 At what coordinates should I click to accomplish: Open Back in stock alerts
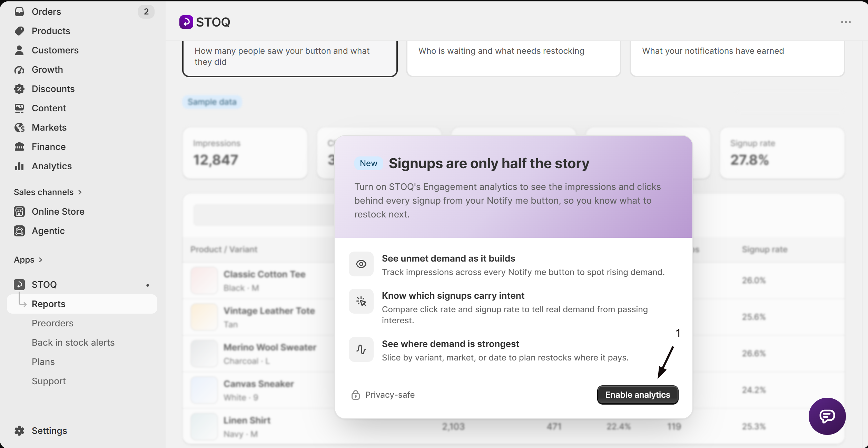click(x=82, y=343)
